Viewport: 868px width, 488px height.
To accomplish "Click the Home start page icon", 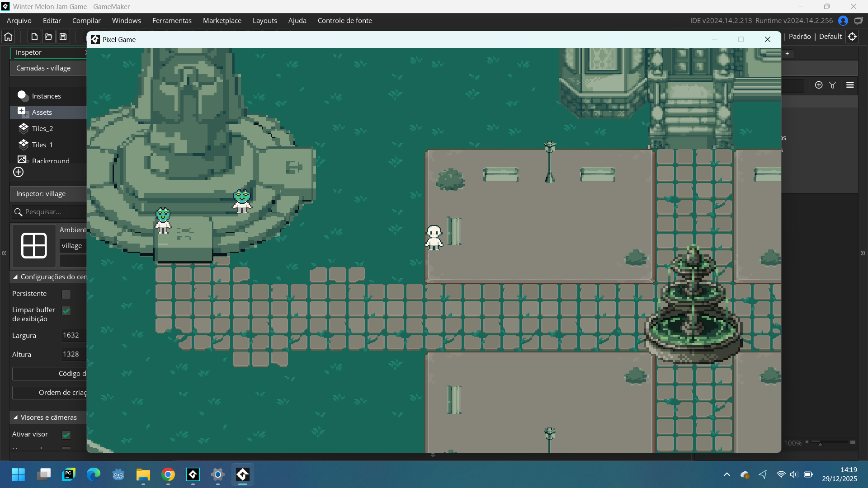I will (8, 37).
